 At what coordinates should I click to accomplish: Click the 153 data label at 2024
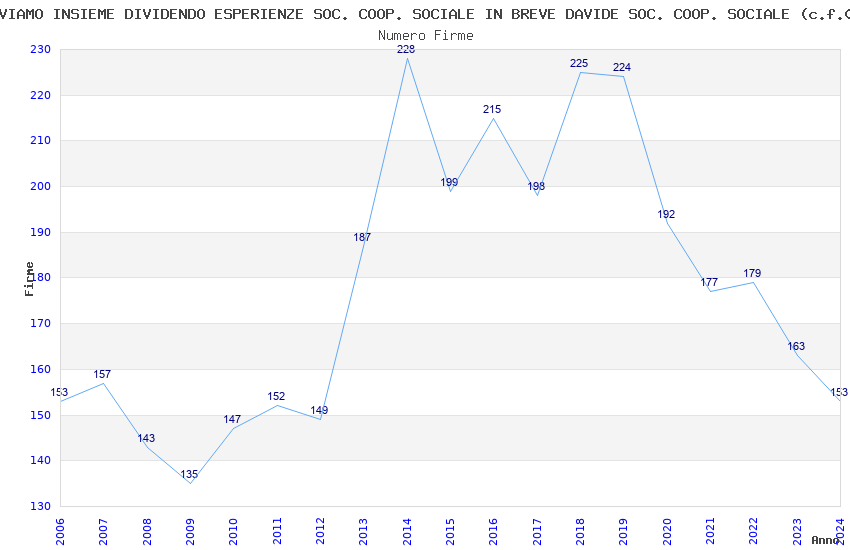[839, 392]
